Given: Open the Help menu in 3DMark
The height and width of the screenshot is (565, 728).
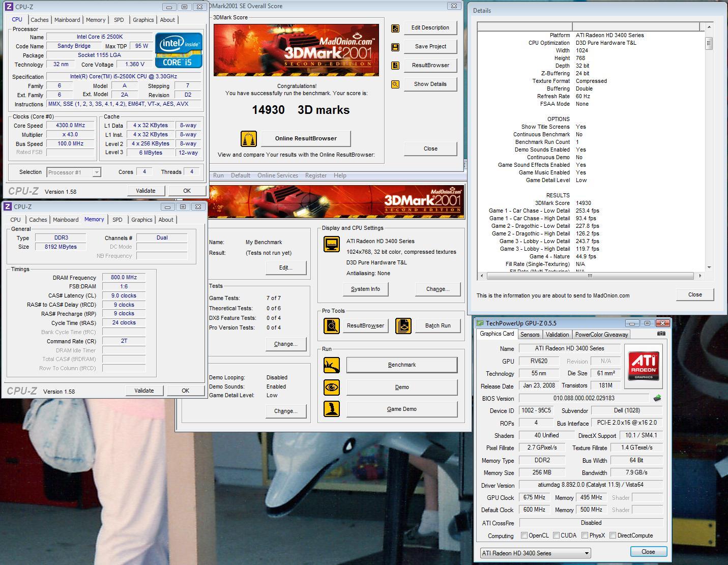Looking at the screenshot, I should tap(340, 175).
